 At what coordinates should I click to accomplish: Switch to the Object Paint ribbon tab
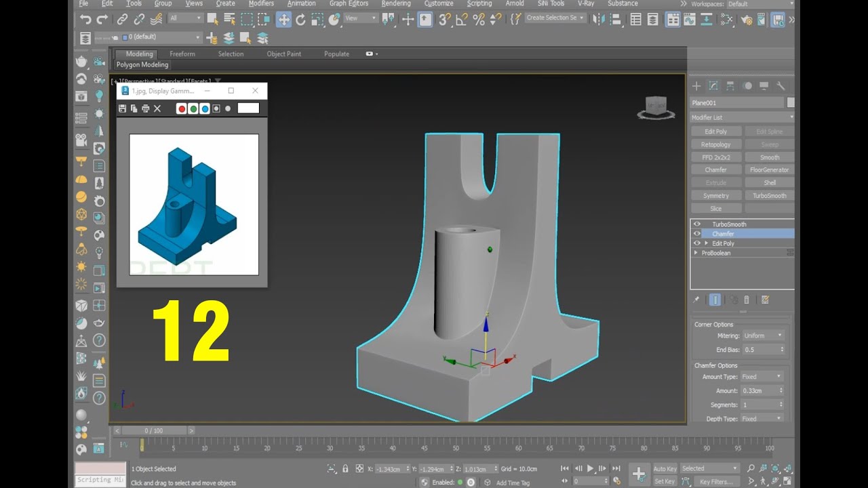point(284,54)
